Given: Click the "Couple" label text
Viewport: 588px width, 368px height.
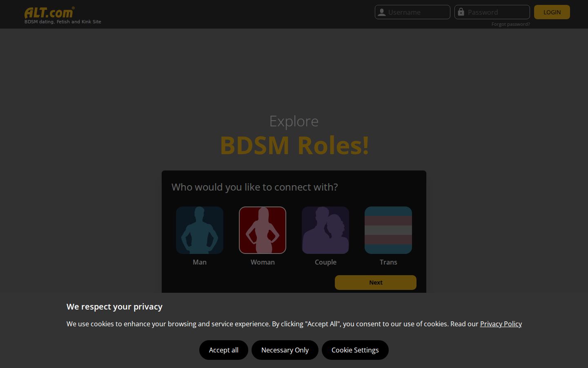Looking at the screenshot, I should (x=325, y=262).
